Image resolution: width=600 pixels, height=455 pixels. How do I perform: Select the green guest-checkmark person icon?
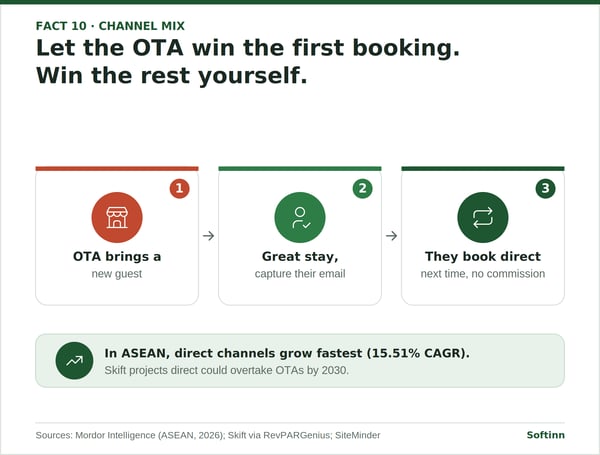(x=300, y=217)
